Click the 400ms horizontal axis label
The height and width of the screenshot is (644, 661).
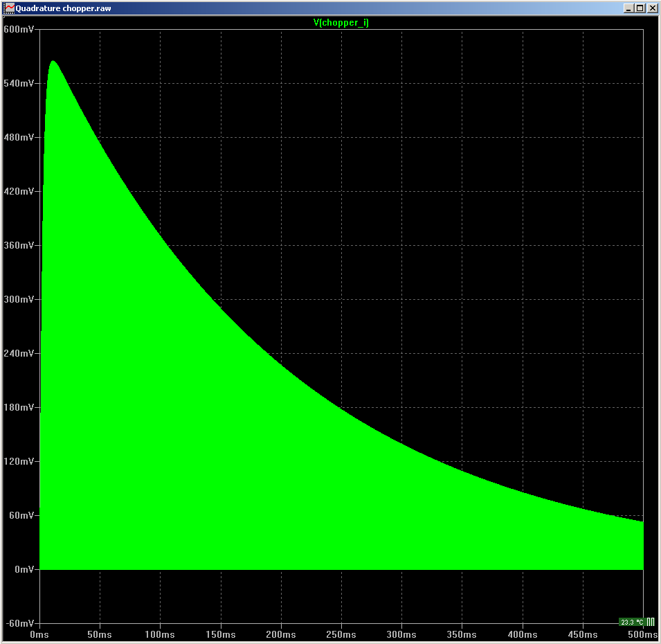tap(523, 634)
